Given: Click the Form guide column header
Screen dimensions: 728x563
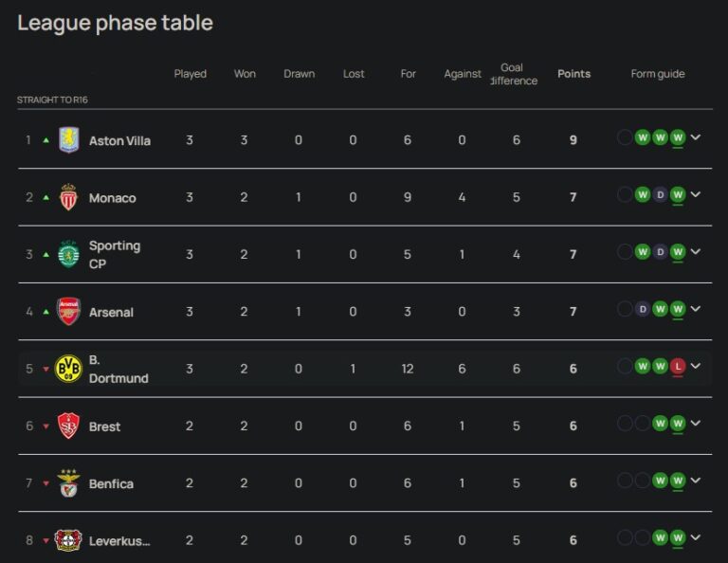Looking at the screenshot, I should tap(657, 74).
